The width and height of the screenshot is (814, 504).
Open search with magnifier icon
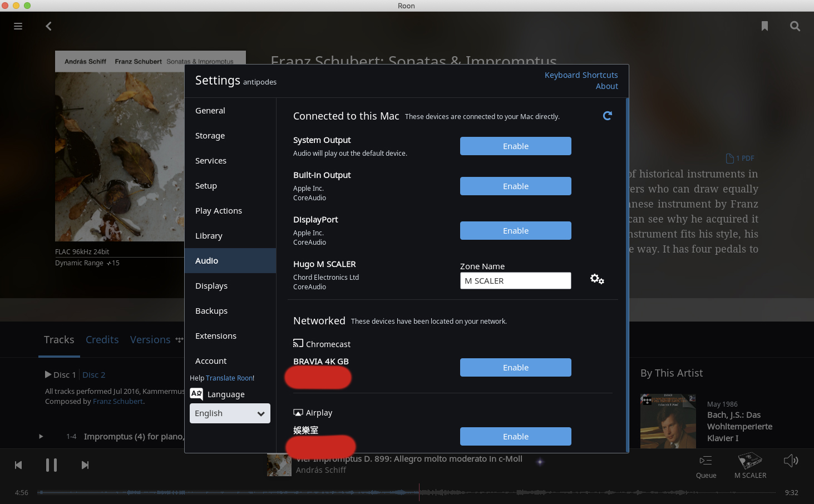pyautogui.click(x=795, y=26)
